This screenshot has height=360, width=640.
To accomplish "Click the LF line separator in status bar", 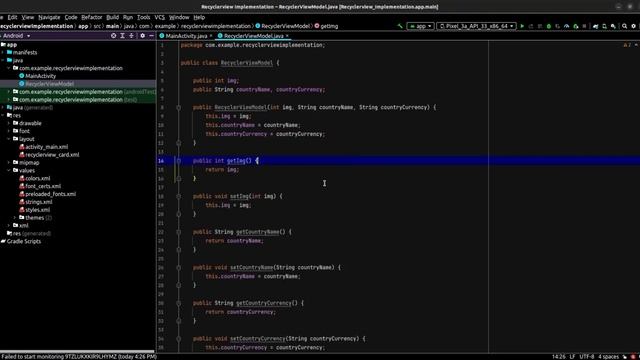I will (x=572, y=357).
